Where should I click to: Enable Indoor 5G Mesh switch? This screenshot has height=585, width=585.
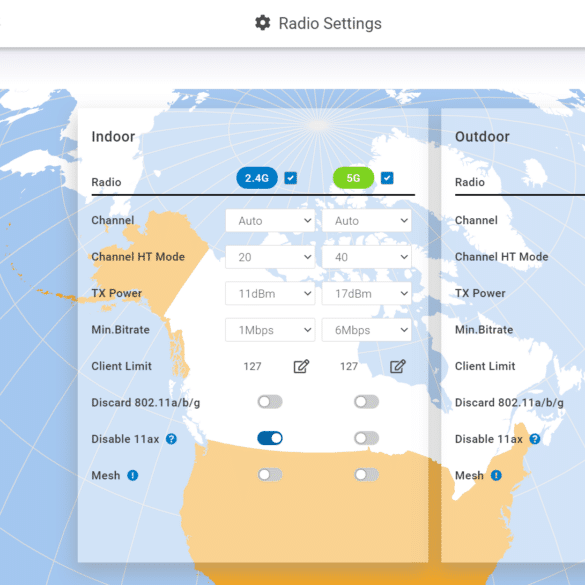(366, 475)
